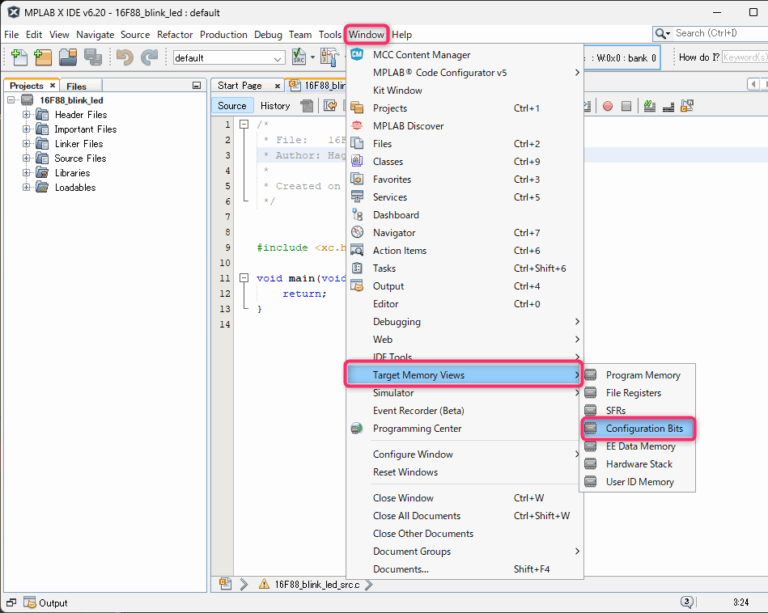Expand the Header Files tree node

point(27,115)
